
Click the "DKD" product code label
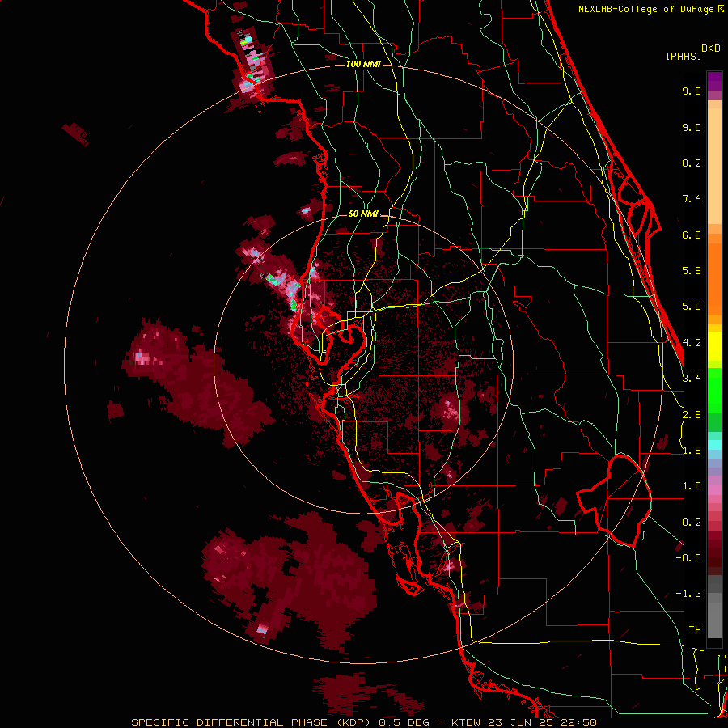coord(710,49)
